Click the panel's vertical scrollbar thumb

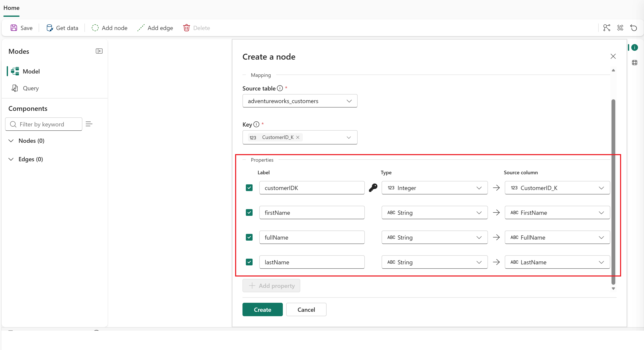(x=613, y=192)
